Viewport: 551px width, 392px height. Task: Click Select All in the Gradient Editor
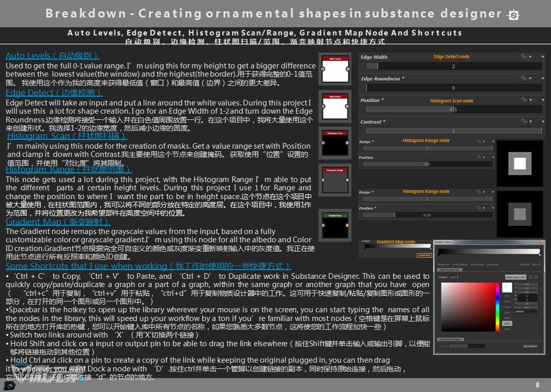[x=524, y=264]
